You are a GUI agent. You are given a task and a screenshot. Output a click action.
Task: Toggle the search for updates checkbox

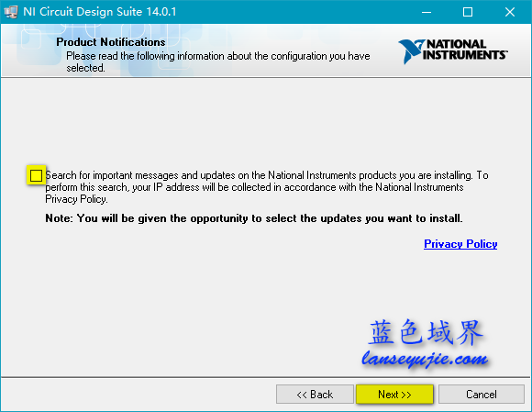(36, 175)
